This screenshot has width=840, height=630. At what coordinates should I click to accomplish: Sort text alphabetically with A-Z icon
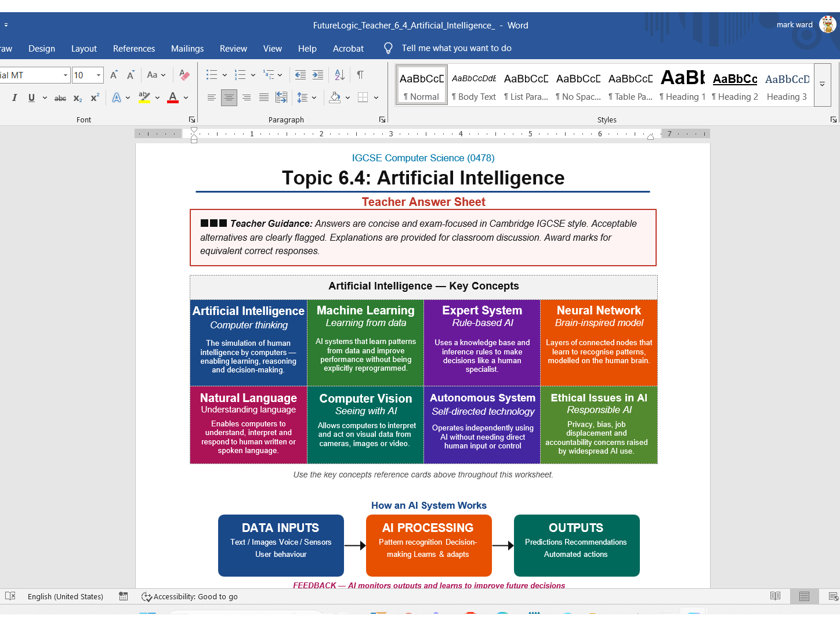click(x=340, y=75)
